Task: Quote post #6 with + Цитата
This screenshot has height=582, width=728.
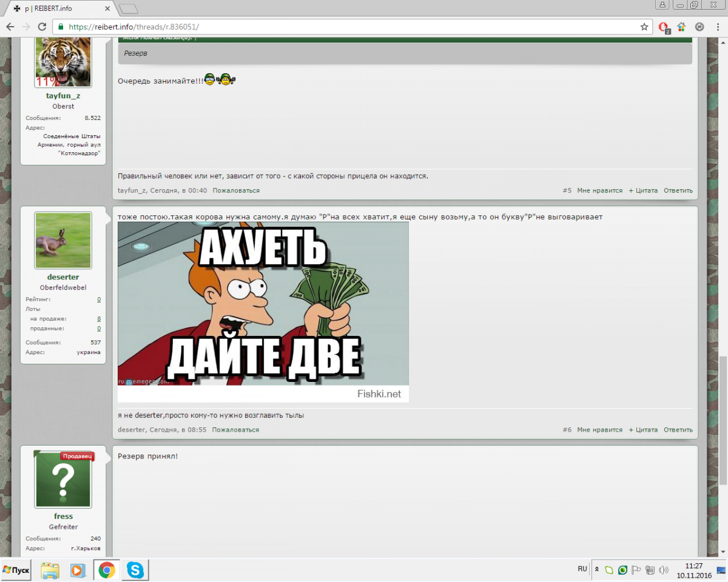Action: coord(643,430)
